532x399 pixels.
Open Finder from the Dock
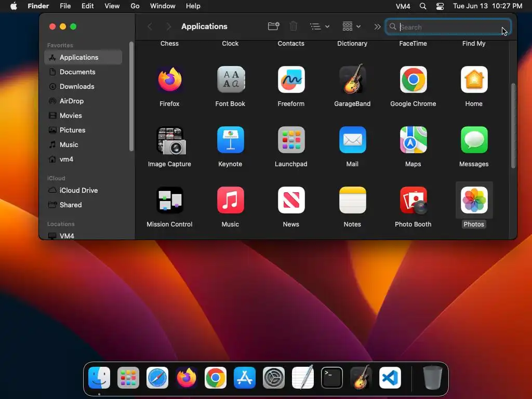click(x=99, y=378)
